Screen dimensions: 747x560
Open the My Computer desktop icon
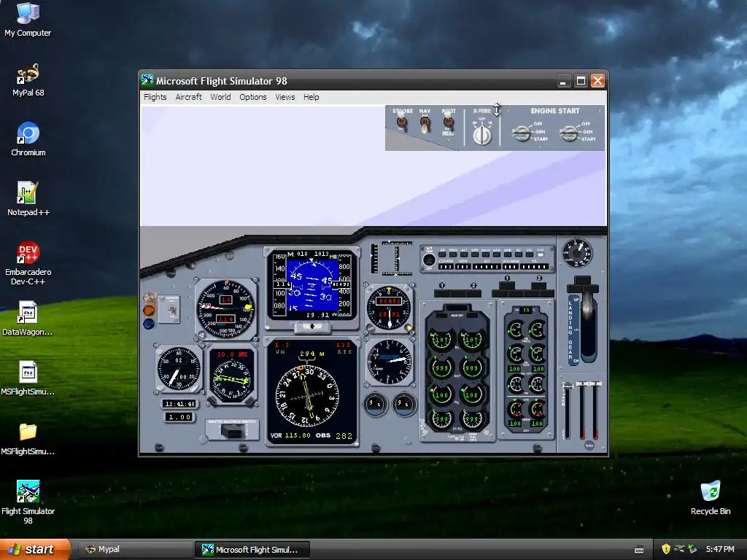[28, 19]
